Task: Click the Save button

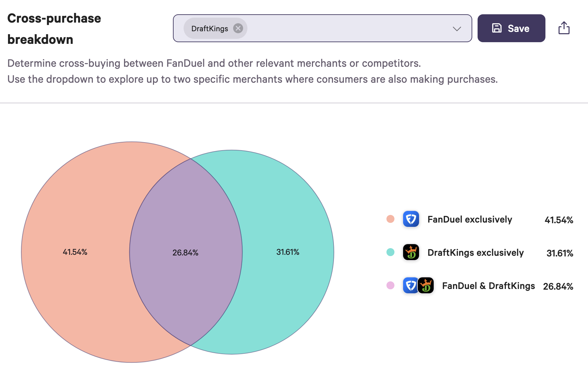Action: (511, 28)
